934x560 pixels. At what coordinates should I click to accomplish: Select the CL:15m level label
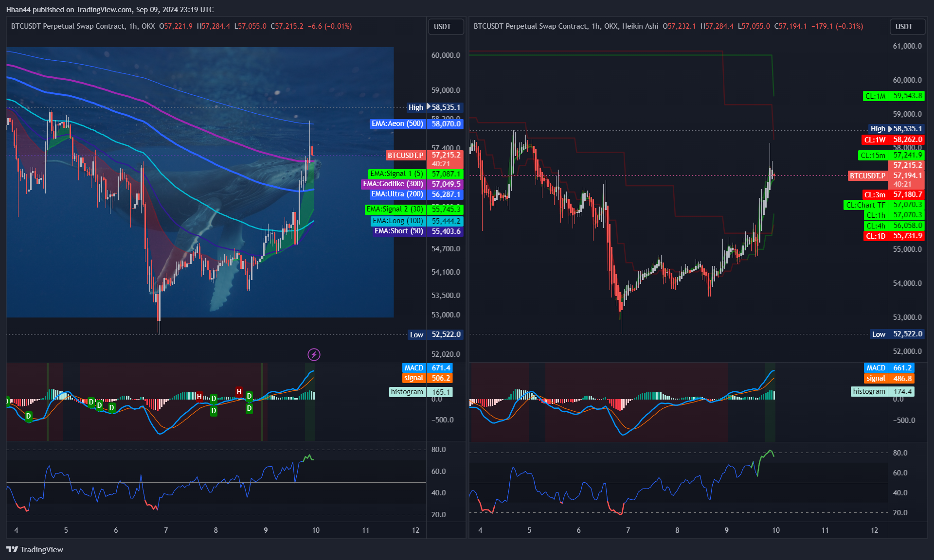click(873, 156)
